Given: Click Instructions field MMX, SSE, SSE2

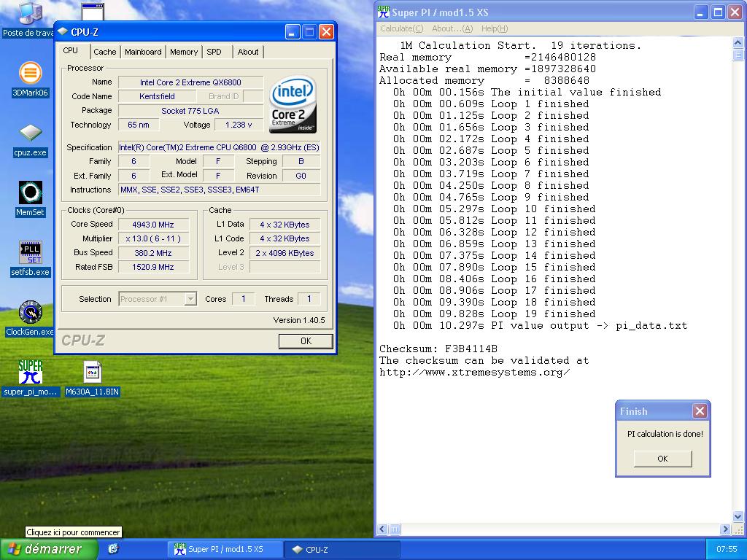Looking at the screenshot, I should point(219,190).
